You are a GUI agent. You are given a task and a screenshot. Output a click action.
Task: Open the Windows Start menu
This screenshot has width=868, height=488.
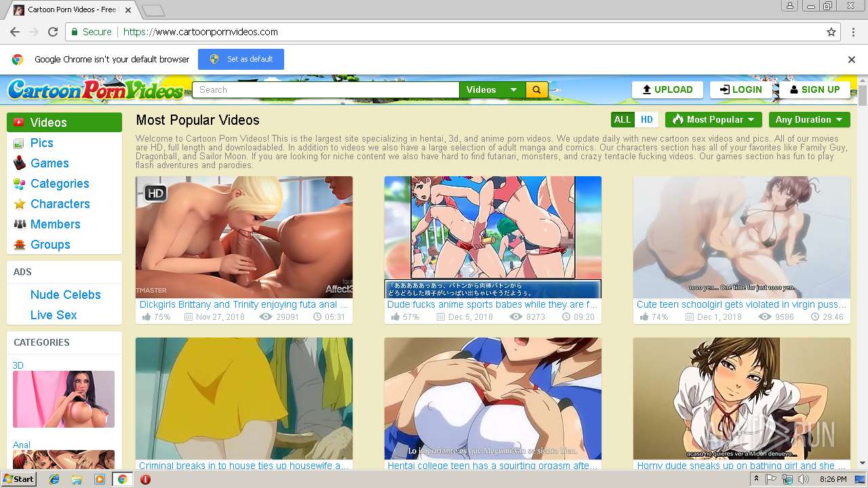19,479
